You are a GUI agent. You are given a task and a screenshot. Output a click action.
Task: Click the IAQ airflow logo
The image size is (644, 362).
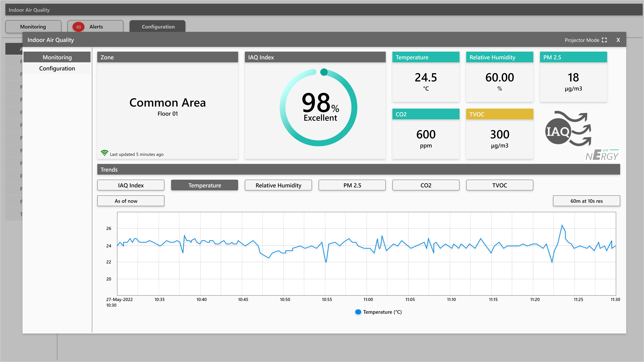568,128
